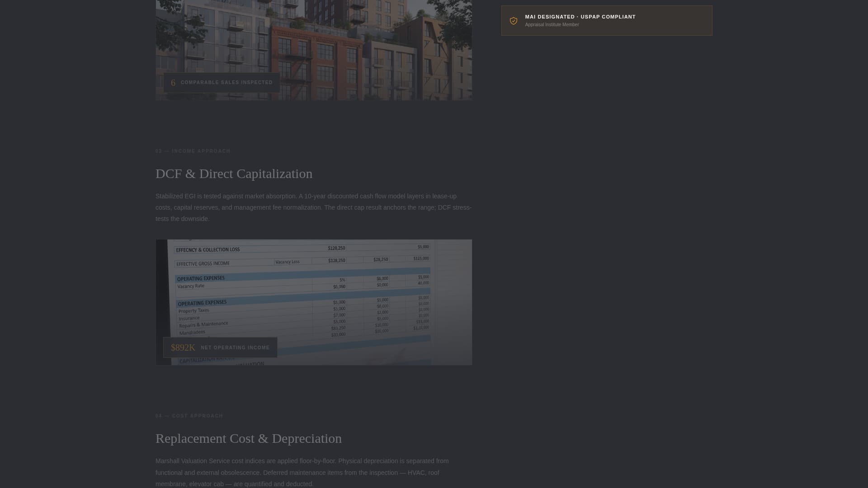Click the "Appraisal Institute Member" subtitle
The width and height of the screenshot is (868, 488).
[x=552, y=25]
